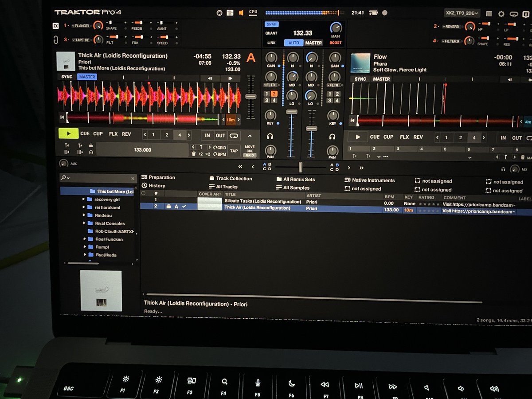
Task: Click the crossfader handle
Action: coord(301,167)
